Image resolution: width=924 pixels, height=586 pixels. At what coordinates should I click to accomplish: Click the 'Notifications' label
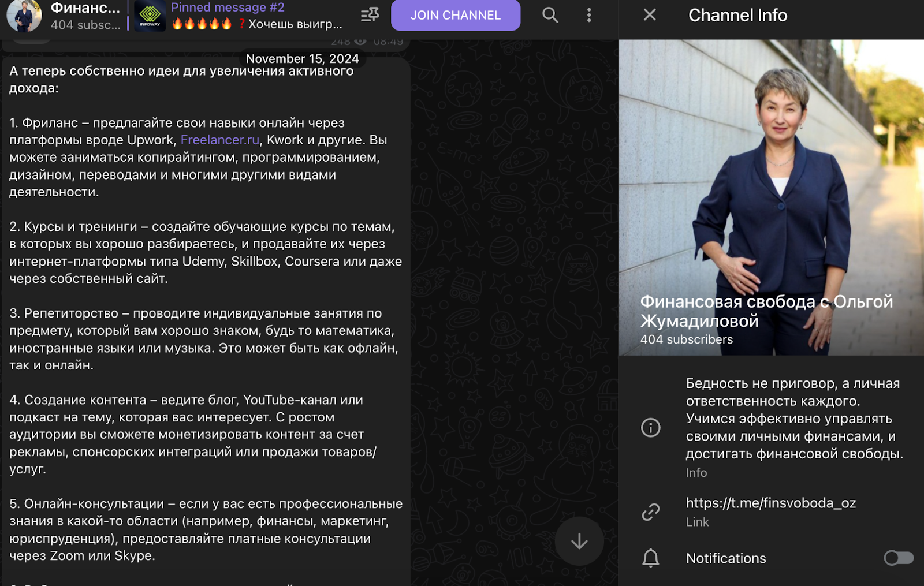[x=726, y=558]
